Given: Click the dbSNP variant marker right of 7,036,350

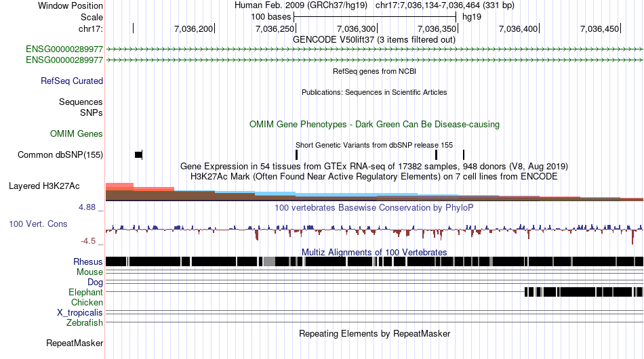Looking at the screenshot, I should [464, 154].
